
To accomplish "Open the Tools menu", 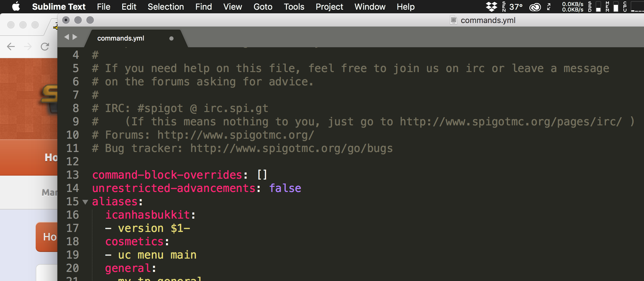I will tap(294, 7).
